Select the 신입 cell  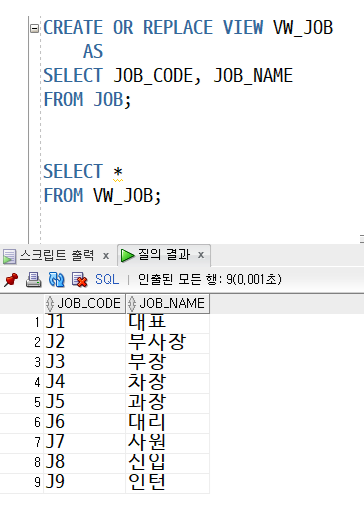pyautogui.click(x=168, y=462)
